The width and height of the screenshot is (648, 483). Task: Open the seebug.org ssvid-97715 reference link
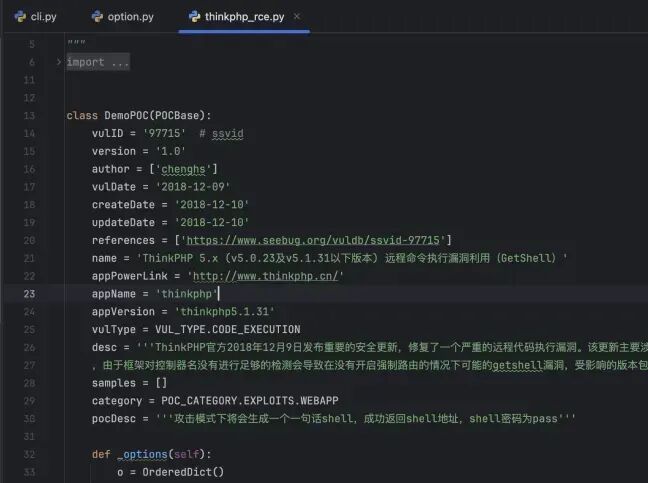point(313,240)
